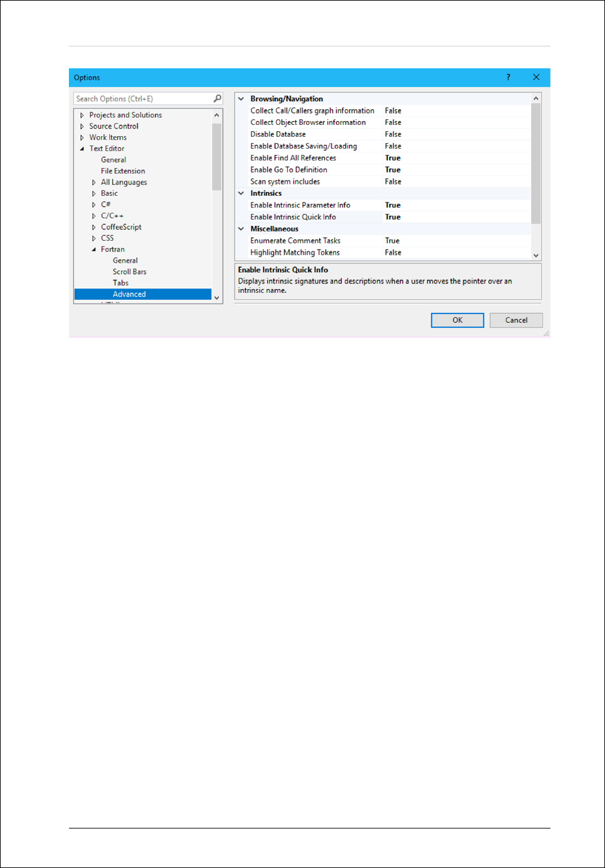
Task: Click in the Search Options field
Action: pyautogui.click(x=144, y=98)
